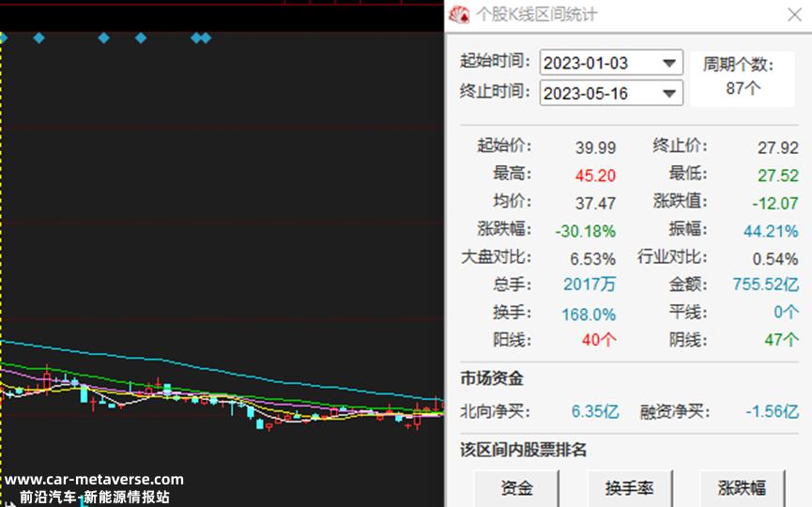Image resolution: width=812 pixels, height=507 pixels.
Task: Select the 最低 value 27.52
Action: (778, 176)
